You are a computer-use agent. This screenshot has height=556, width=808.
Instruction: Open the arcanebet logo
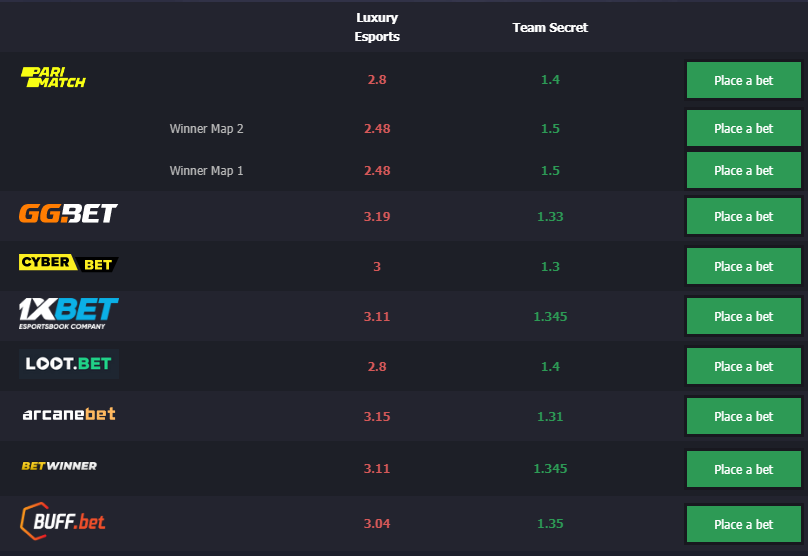coord(69,414)
